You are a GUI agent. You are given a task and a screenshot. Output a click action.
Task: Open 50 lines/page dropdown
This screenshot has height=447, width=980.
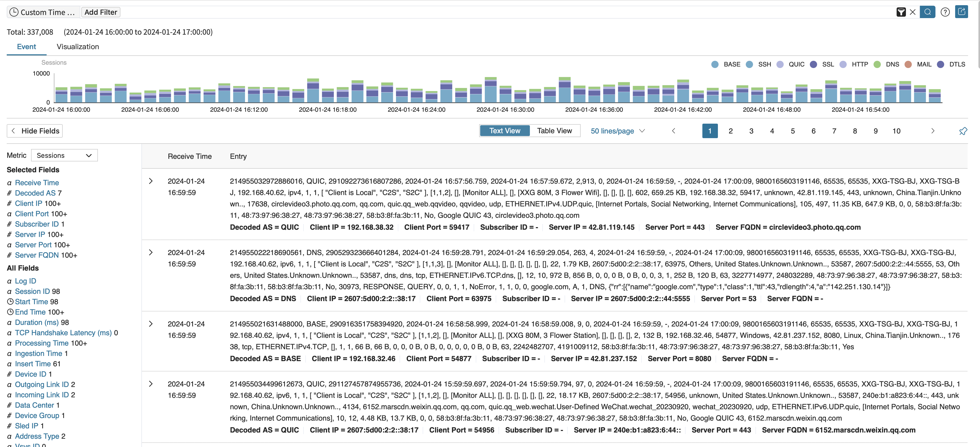pos(617,131)
